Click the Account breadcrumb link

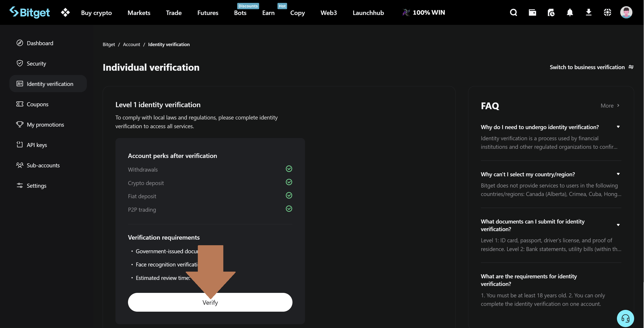[x=132, y=44]
